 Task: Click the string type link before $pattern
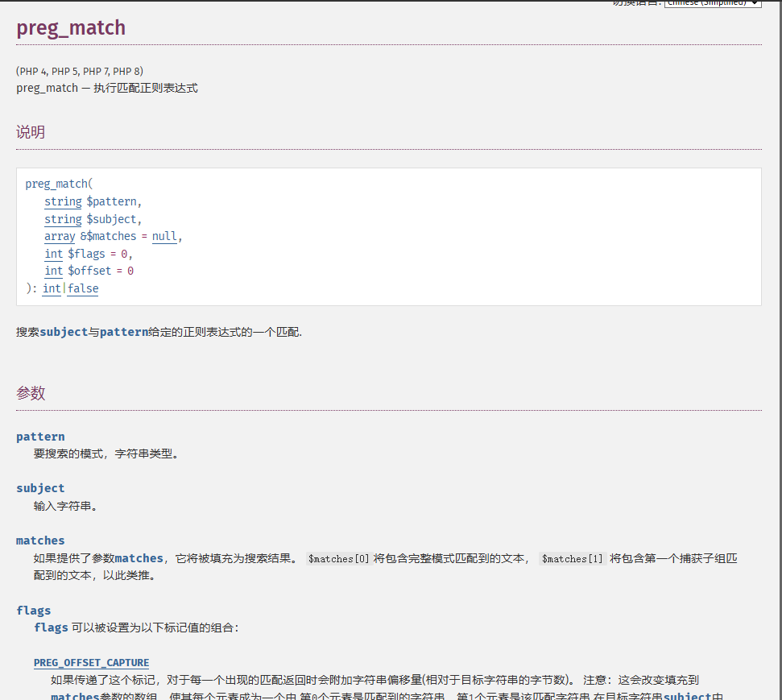click(x=63, y=201)
